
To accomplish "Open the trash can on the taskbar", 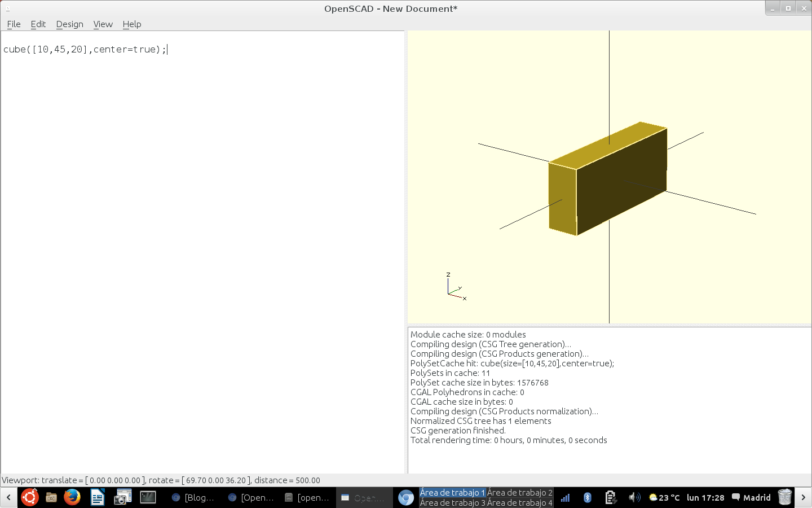I will pyautogui.click(x=784, y=497).
